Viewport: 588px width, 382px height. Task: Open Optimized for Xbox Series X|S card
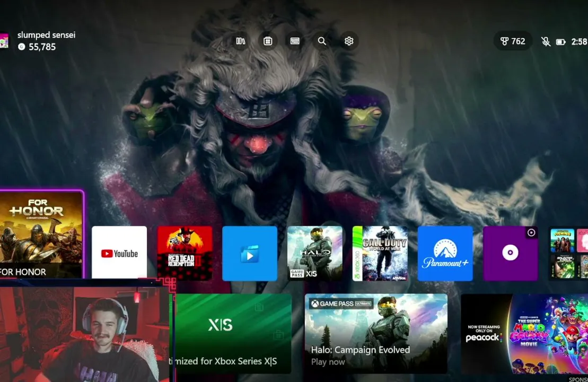pyautogui.click(x=233, y=334)
